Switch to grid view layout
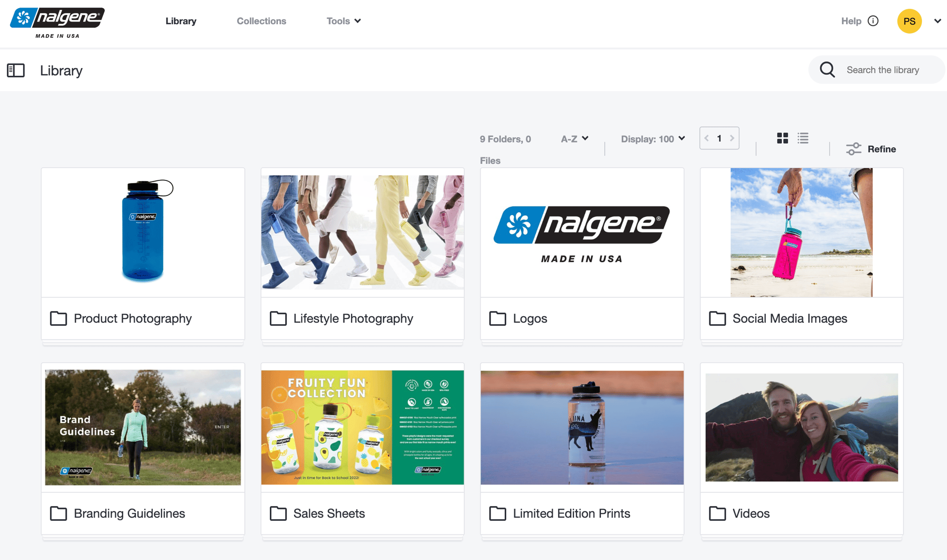This screenshot has height=560, width=947. tap(782, 138)
